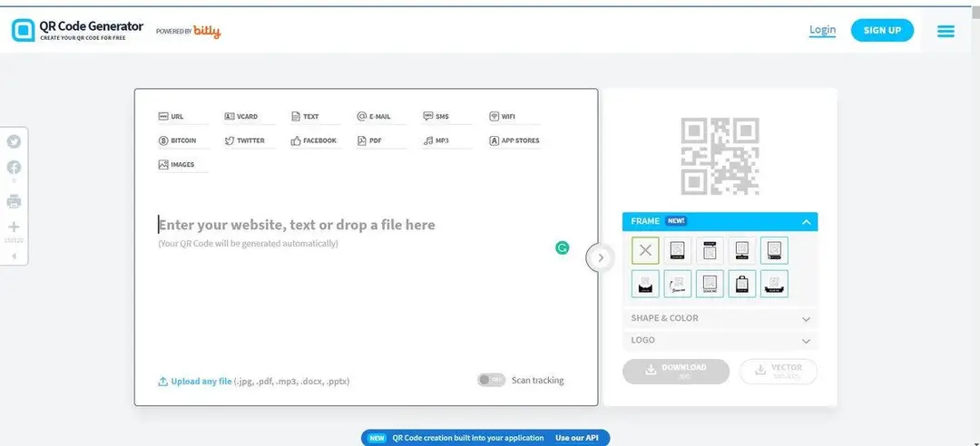Pick the TWITTER QR code type

244,141
